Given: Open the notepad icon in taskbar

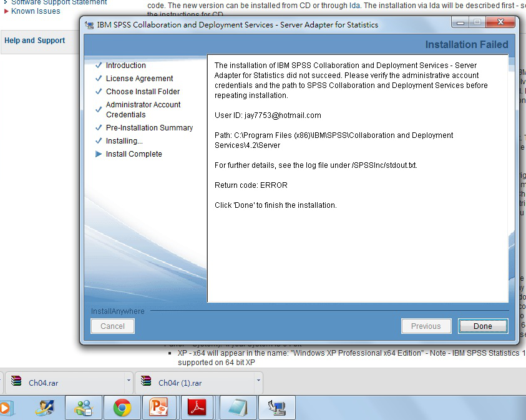Looking at the screenshot, I should pyautogui.click(x=238, y=408).
